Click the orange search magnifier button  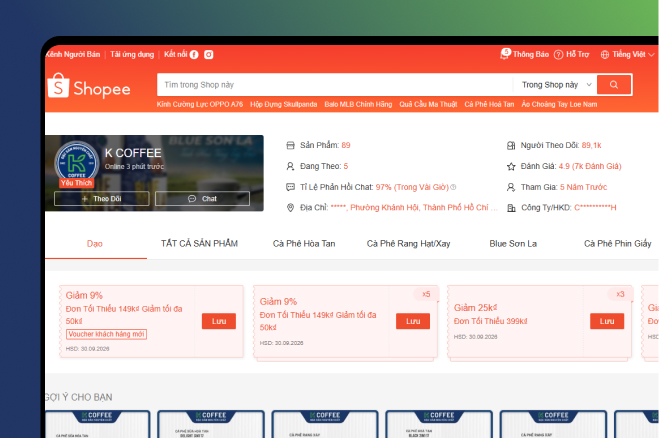[x=614, y=85]
